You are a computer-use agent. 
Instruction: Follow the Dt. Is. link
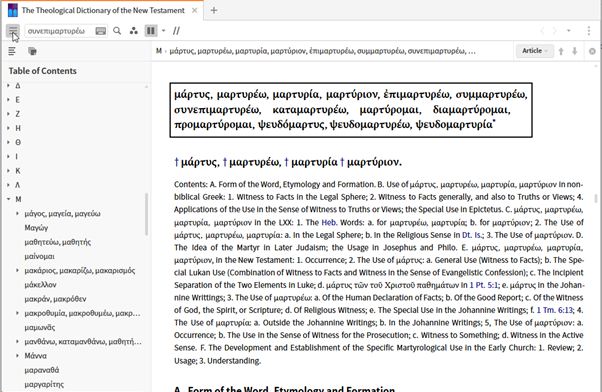(473, 235)
